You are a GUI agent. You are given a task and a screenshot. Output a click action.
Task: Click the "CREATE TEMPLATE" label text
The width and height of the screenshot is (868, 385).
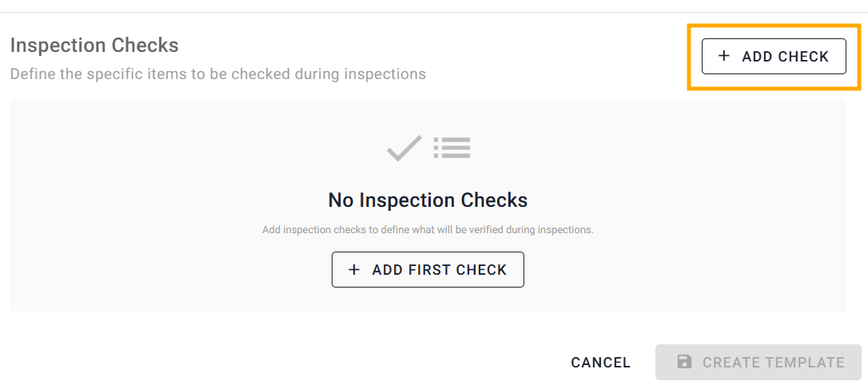(x=773, y=363)
